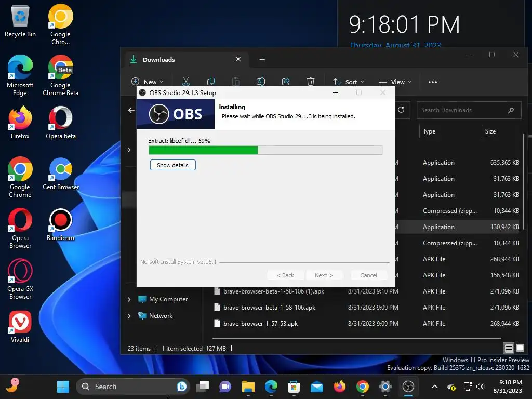Click the taskbar Search box
The image size is (532, 399).
(132, 387)
